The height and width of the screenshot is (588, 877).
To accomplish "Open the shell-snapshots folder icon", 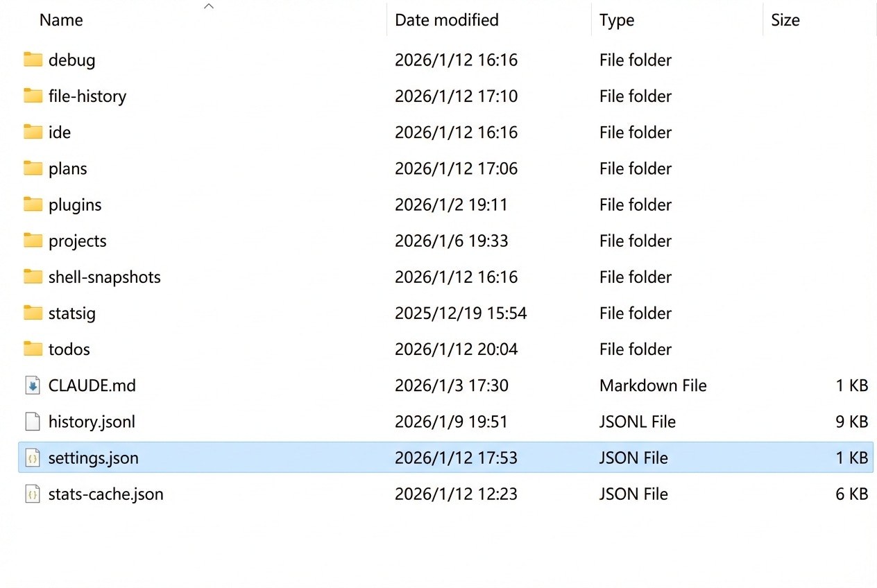I will (33, 277).
